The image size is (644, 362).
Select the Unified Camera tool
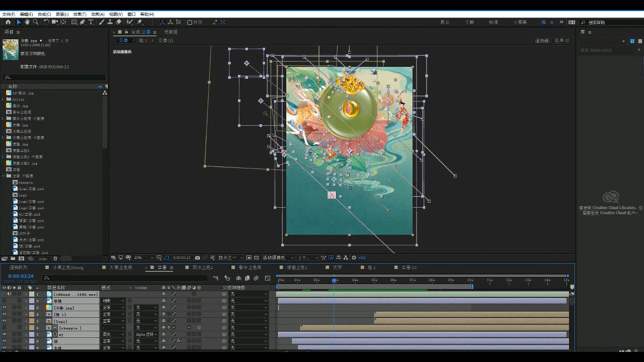[x=55, y=22]
